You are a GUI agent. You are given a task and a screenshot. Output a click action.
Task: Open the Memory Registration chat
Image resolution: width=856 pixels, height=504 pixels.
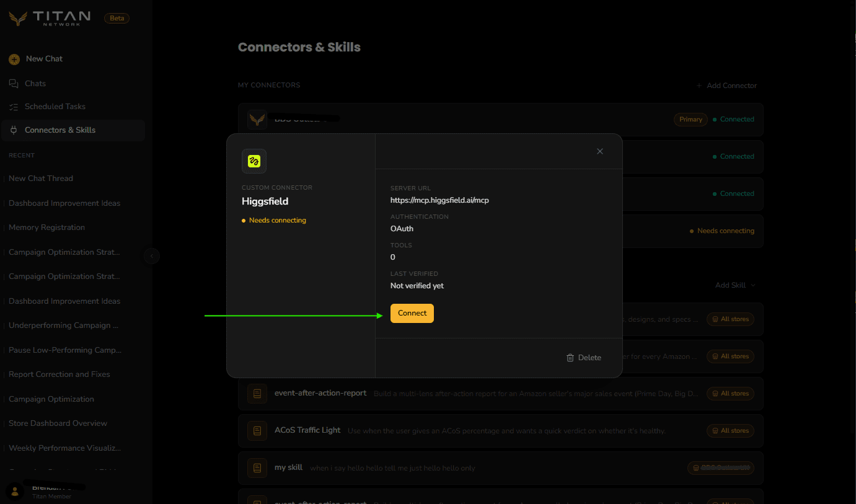click(47, 228)
